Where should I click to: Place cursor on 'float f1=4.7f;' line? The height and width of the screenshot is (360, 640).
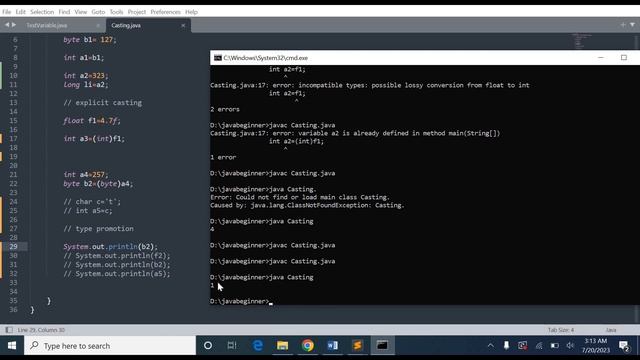92,121
